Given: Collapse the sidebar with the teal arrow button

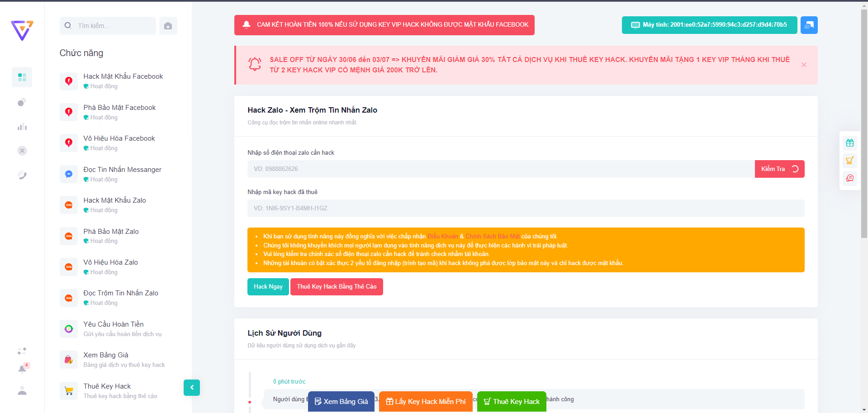Looking at the screenshot, I should tap(192, 387).
